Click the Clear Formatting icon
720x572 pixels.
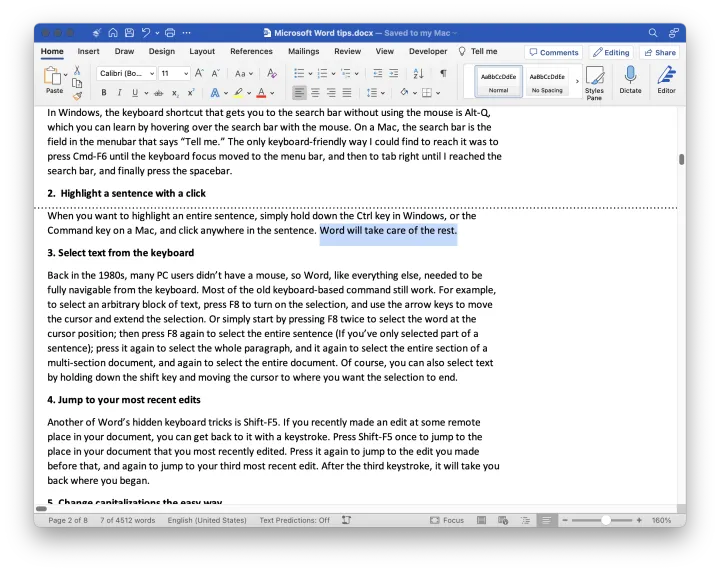tap(271, 73)
